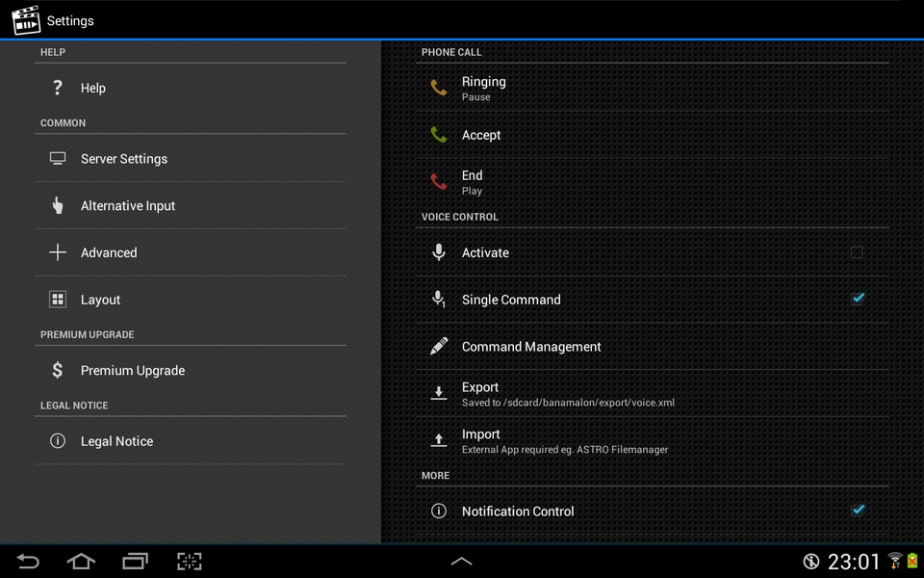
Task: Open the Advanced settings section
Action: [191, 252]
